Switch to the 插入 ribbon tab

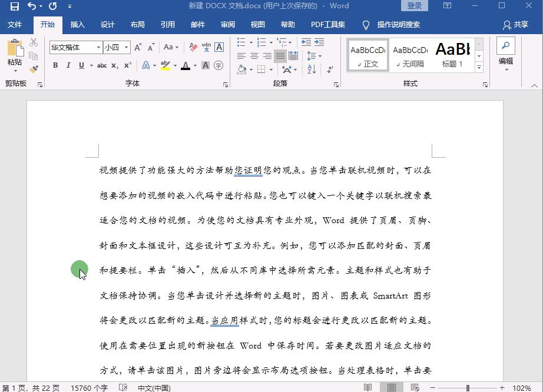click(x=78, y=25)
